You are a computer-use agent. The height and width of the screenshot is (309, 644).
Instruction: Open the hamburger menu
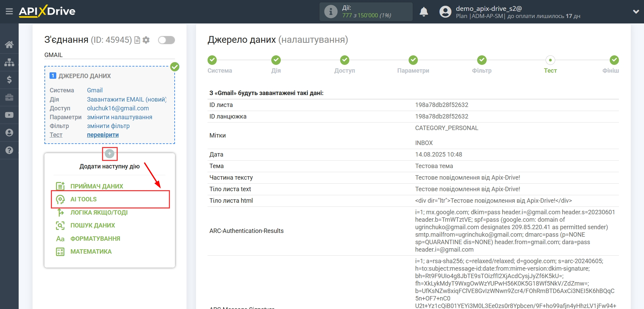point(9,12)
